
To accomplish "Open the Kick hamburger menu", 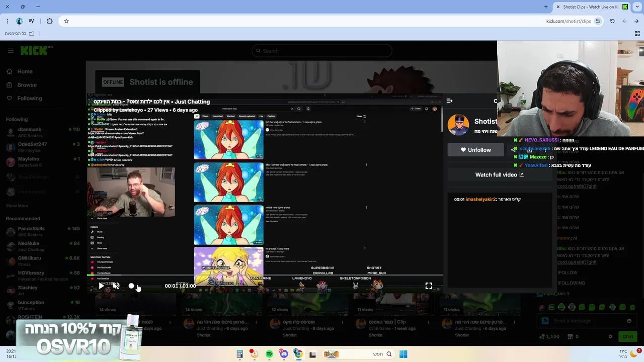I will 11,51.
